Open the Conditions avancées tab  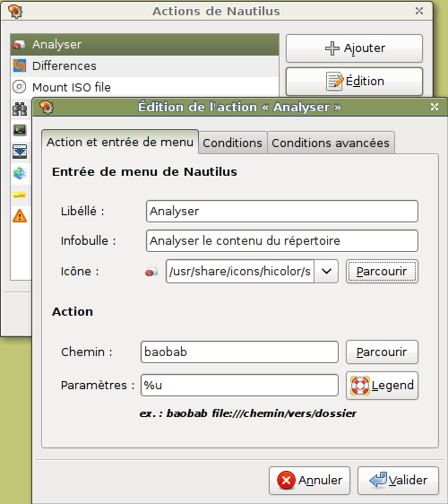coord(331,143)
